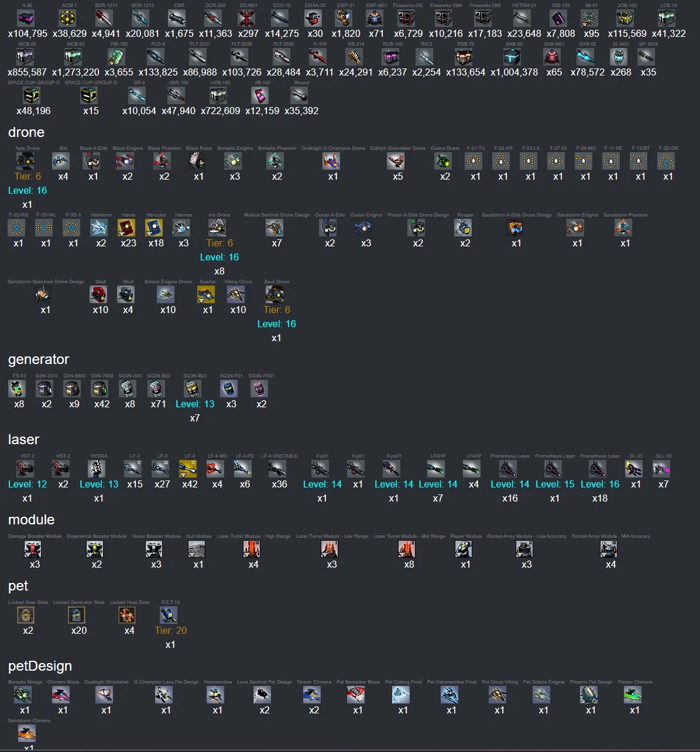Click the EMP-01 ammo icon
Image resolution: width=700 pixels, height=752 pixels.
[344, 19]
